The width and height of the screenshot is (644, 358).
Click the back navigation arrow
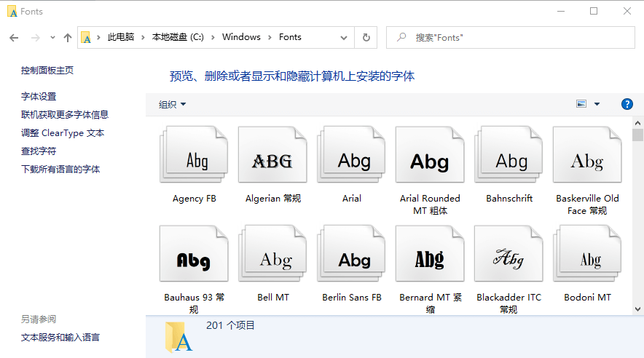(x=14, y=37)
